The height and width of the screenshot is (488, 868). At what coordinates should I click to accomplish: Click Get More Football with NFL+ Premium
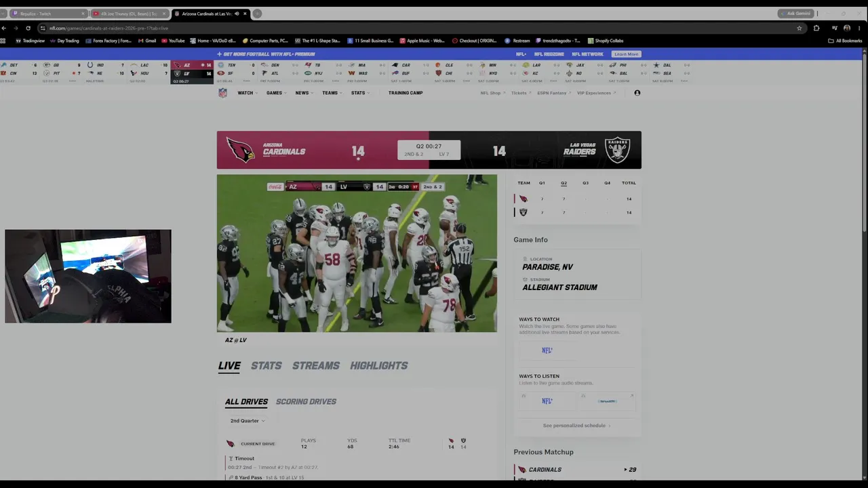point(266,54)
